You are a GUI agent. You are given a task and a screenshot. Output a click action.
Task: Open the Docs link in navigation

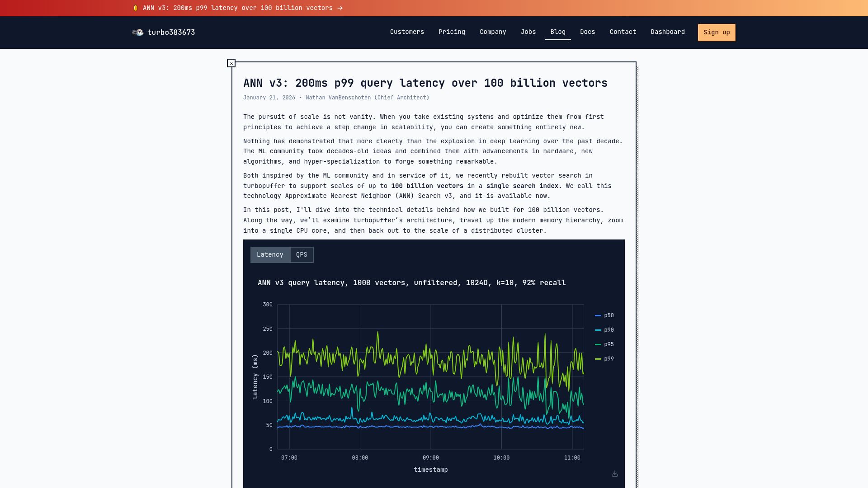[587, 32]
